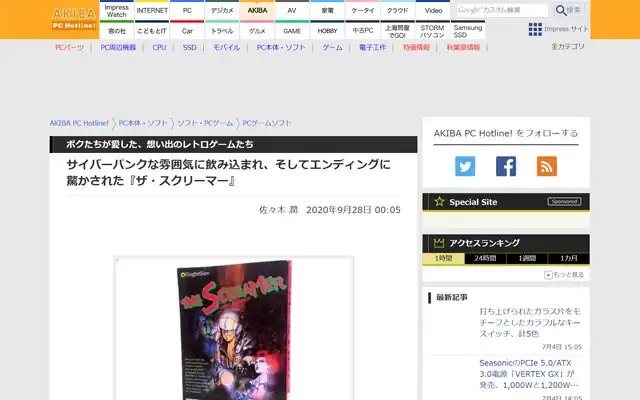Select the 1カ月 ranking tab
The width and height of the screenshot is (640, 400).
[x=569, y=258]
